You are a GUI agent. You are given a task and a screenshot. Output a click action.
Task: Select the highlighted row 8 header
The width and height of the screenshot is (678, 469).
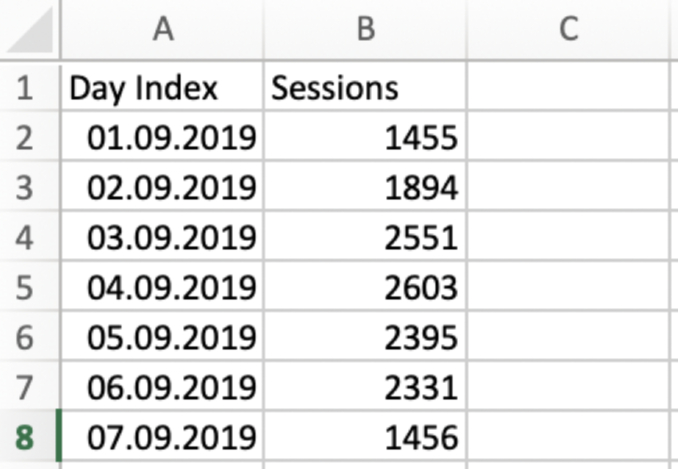pos(27,438)
